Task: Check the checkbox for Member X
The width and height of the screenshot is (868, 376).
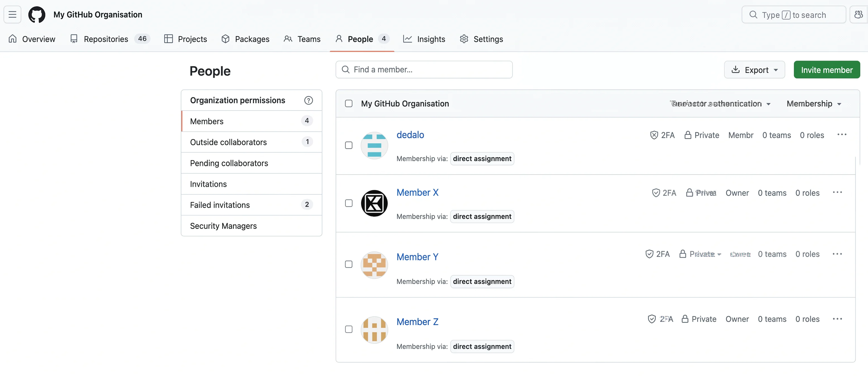Action: coord(349,203)
